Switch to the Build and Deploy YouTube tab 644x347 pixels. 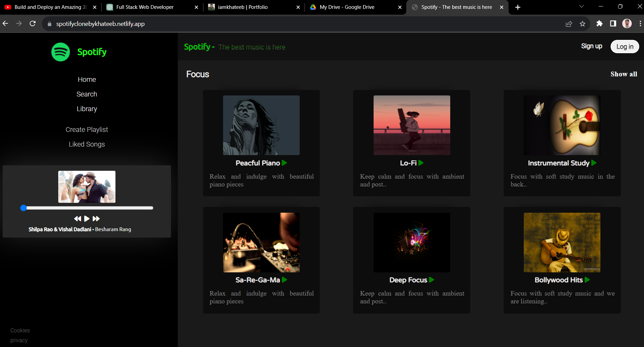[x=50, y=7]
